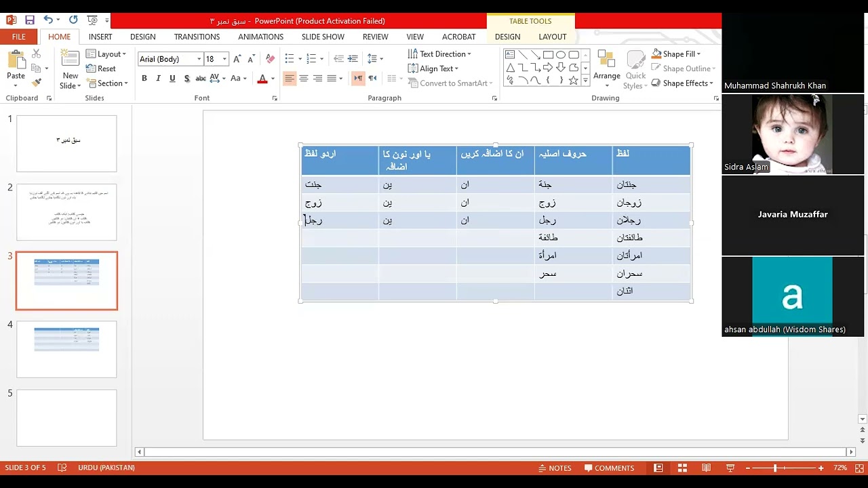Toggle underline formatting
This screenshot has width=868, height=488.
tap(172, 79)
